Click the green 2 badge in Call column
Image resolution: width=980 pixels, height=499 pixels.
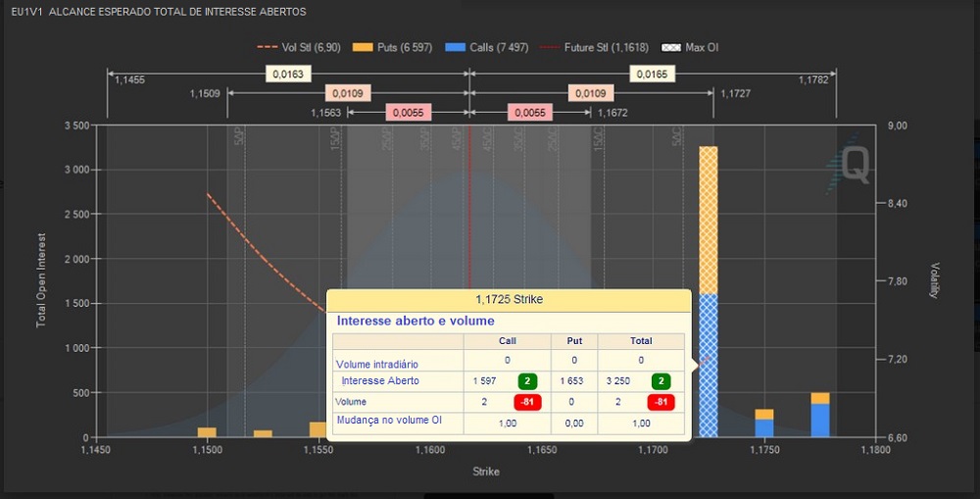527,380
